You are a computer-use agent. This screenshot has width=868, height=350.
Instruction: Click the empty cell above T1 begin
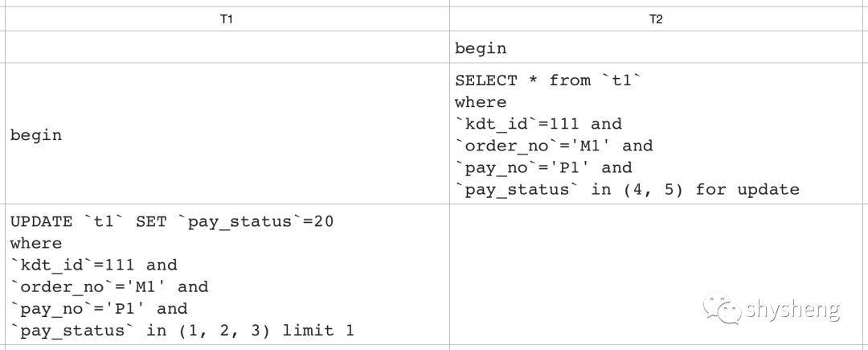pyautogui.click(x=227, y=47)
